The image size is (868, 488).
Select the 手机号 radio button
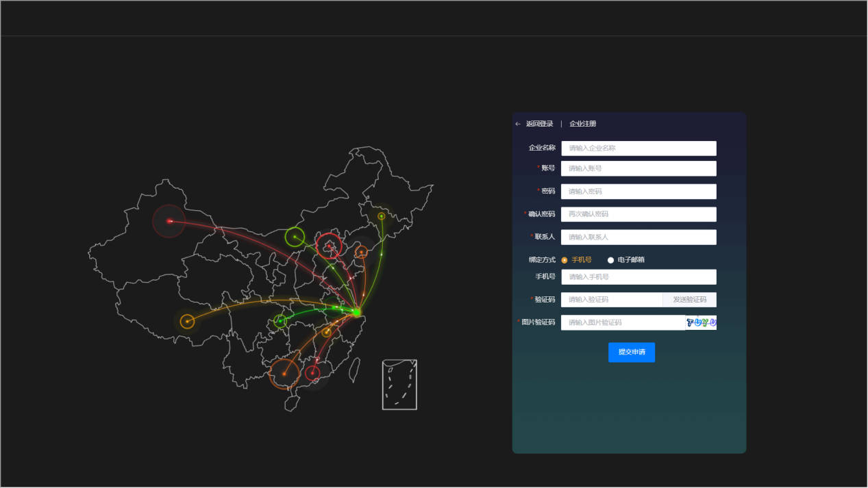coord(565,260)
